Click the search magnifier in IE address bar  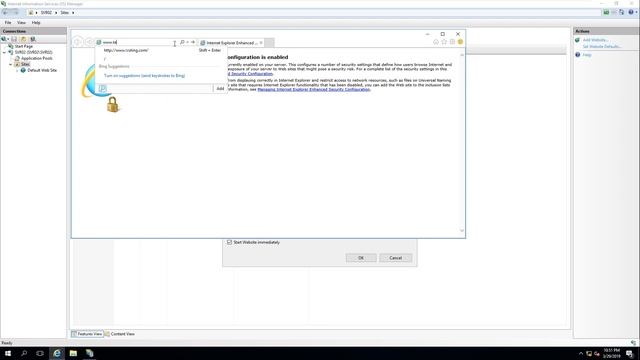tap(182, 42)
